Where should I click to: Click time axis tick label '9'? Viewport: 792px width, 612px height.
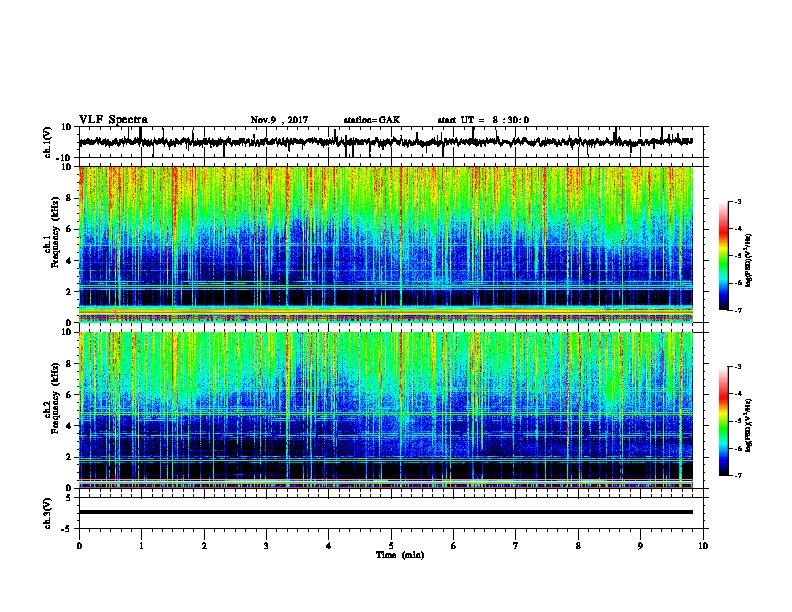(x=640, y=546)
